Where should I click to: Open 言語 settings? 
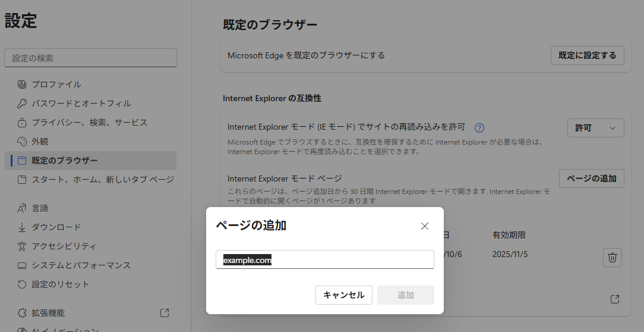tap(40, 208)
